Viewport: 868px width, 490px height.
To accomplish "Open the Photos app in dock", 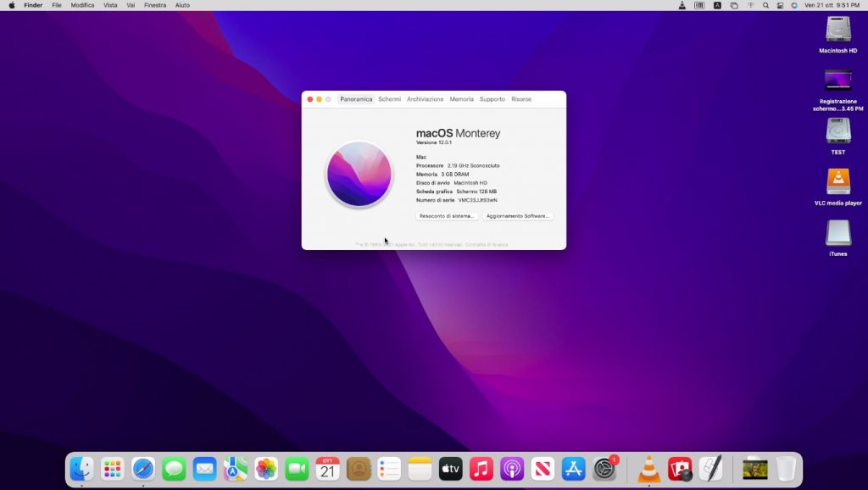I will tap(266, 469).
